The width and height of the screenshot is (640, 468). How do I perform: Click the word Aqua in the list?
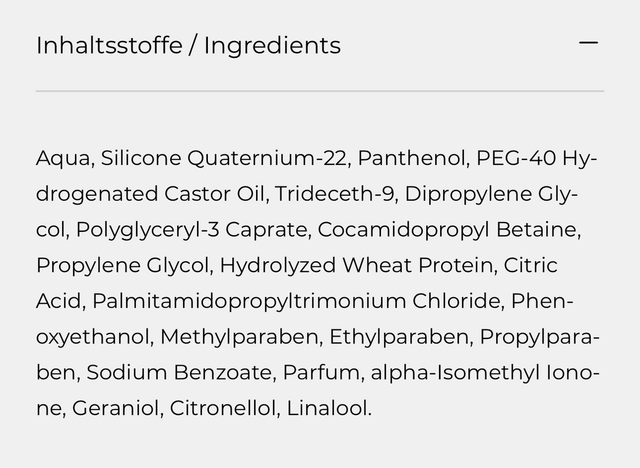tap(63, 158)
